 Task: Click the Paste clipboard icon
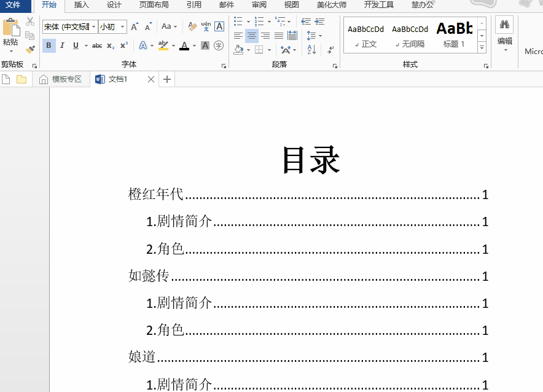click(10, 28)
